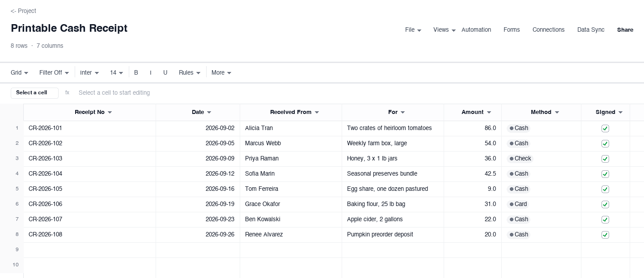The height and width of the screenshot is (278, 644).
Task: Click the Check method tag
Action: tap(520, 159)
